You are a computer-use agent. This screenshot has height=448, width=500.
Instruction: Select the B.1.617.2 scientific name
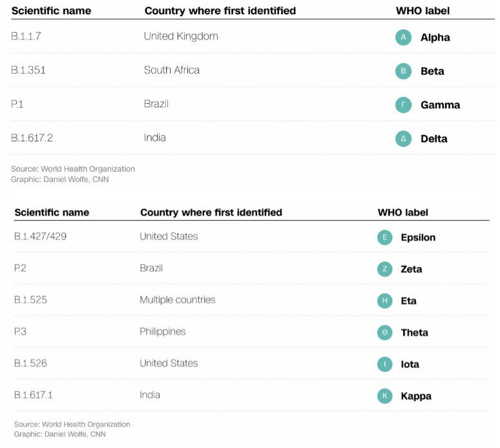(34, 137)
